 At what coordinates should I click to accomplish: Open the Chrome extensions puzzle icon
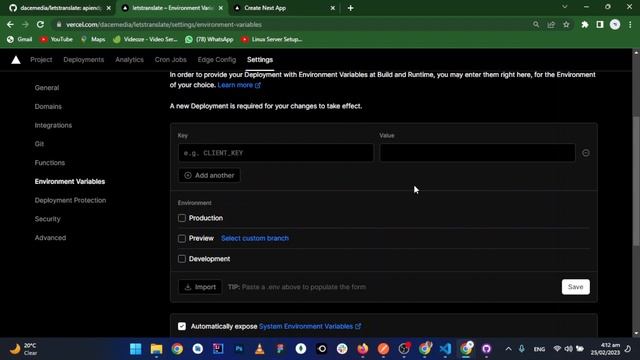(584, 24)
